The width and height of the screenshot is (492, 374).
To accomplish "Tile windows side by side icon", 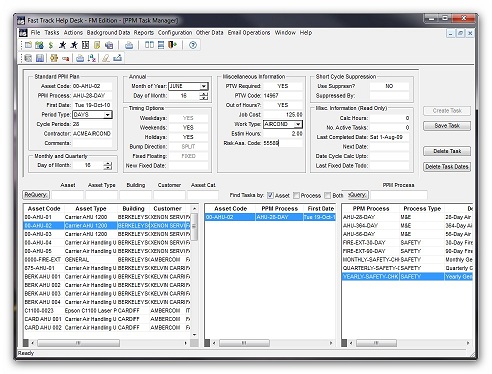I will (149, 45).
